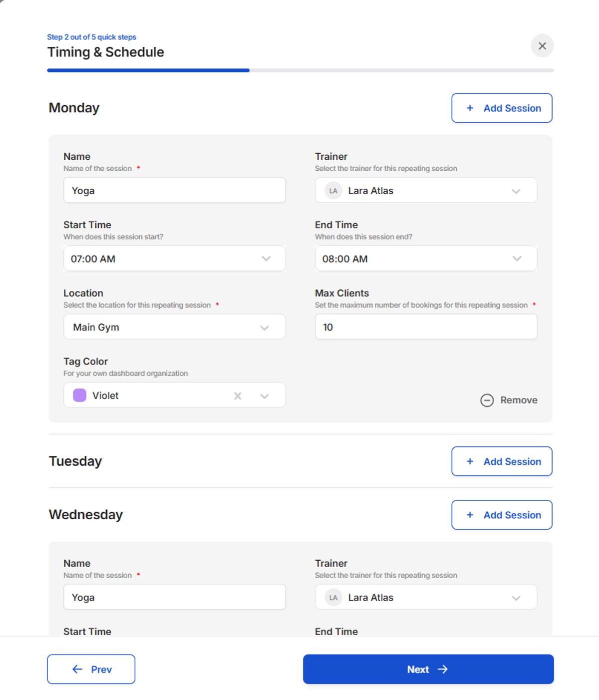599x700 pixels.
Task: Click the "Main Gym" location text
Action: (96, 327)
